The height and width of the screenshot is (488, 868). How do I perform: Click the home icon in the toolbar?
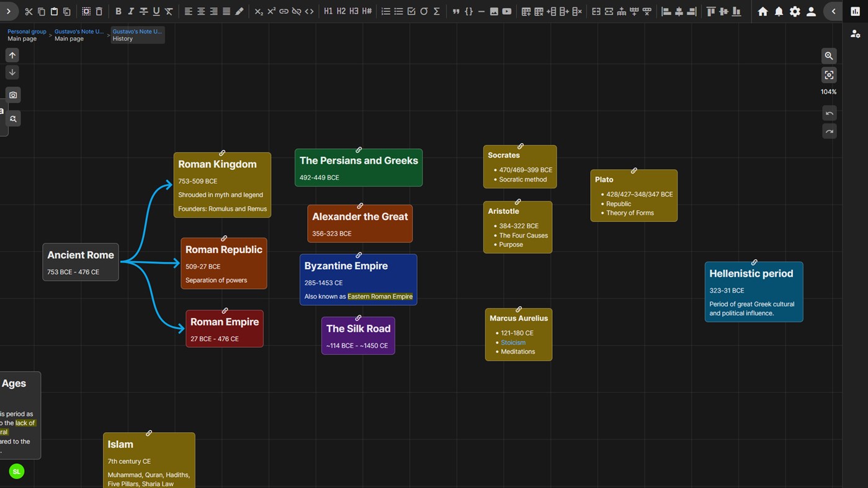tap(763, 11)
